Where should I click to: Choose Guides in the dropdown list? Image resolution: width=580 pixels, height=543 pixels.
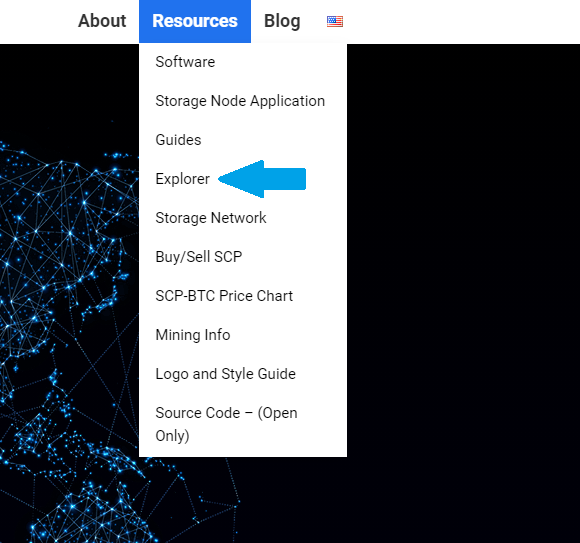pos(178,140)
